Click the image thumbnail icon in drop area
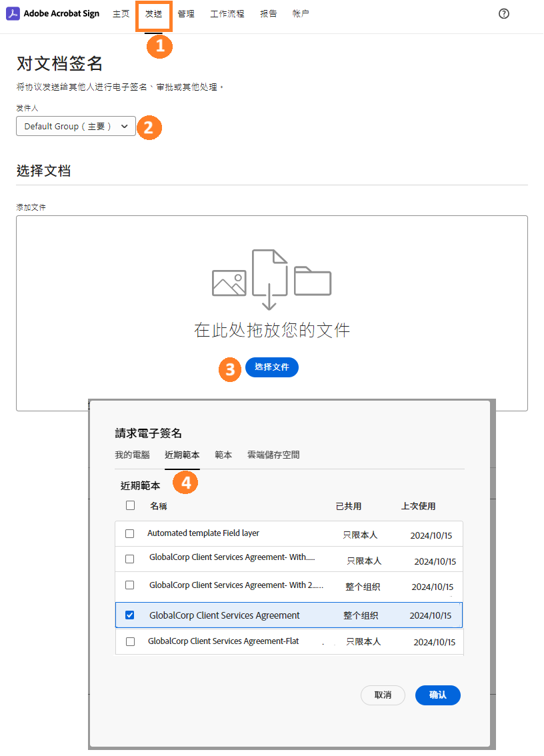The image size is (544, 756). (229, 282)
